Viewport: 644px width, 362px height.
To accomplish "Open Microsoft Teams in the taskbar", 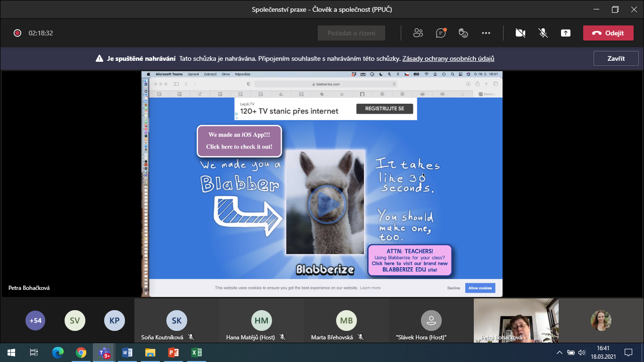I will pyautogui.click(x=104, y=353).
